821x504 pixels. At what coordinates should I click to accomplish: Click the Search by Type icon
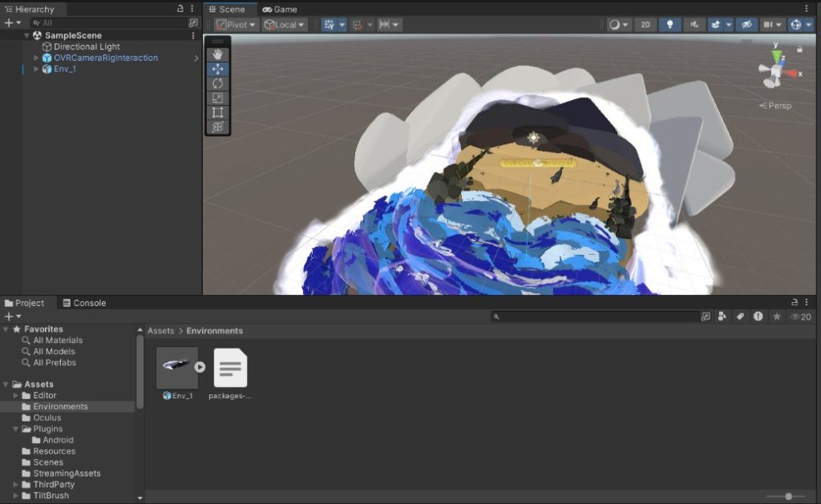pos(722,317)
